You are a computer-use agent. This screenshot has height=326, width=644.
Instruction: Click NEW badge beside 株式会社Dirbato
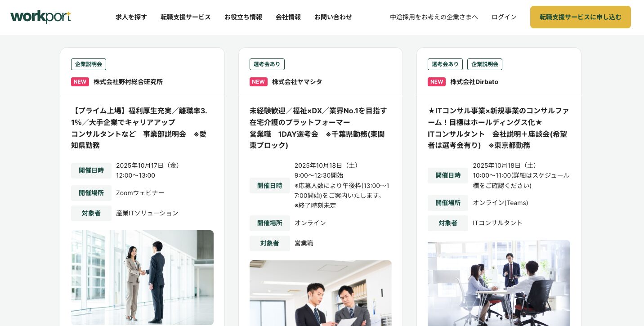pos(437,82)
